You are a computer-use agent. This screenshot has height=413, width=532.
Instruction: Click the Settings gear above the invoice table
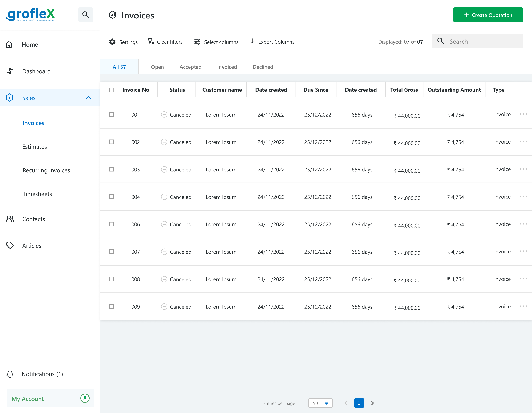tap(112, 42)
